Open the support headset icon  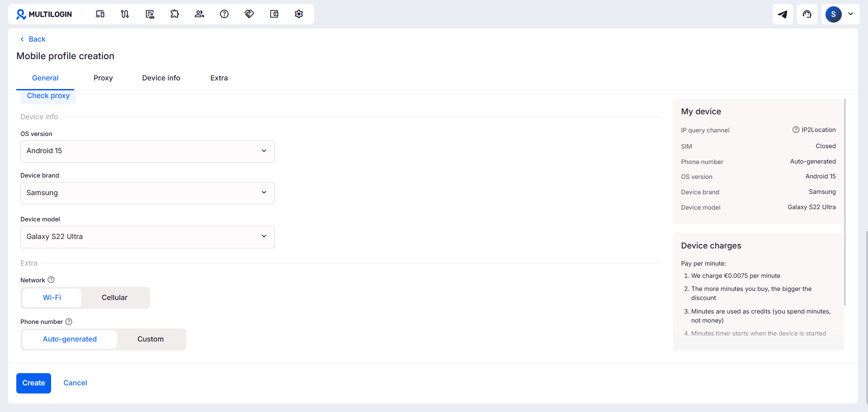[x=807, y=14]
